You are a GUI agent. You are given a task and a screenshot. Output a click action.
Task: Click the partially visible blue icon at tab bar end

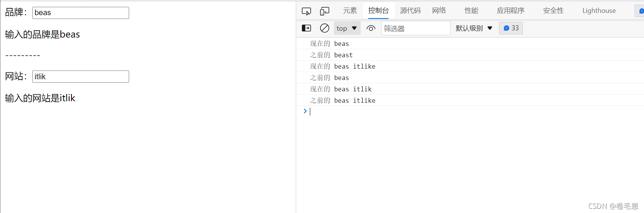(640, 11)
